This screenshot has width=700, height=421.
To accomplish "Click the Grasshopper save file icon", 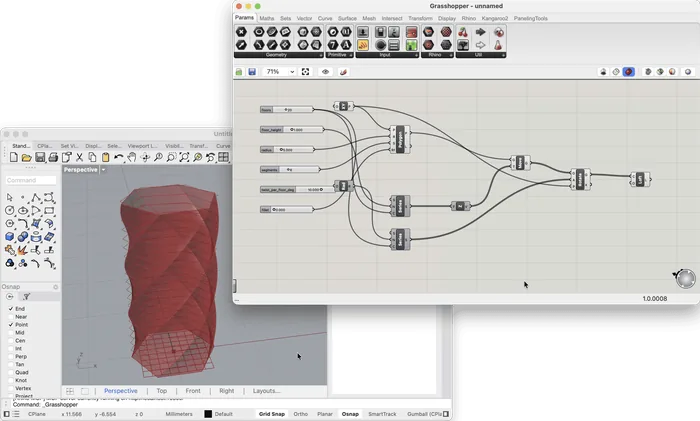I will point(252,71).
